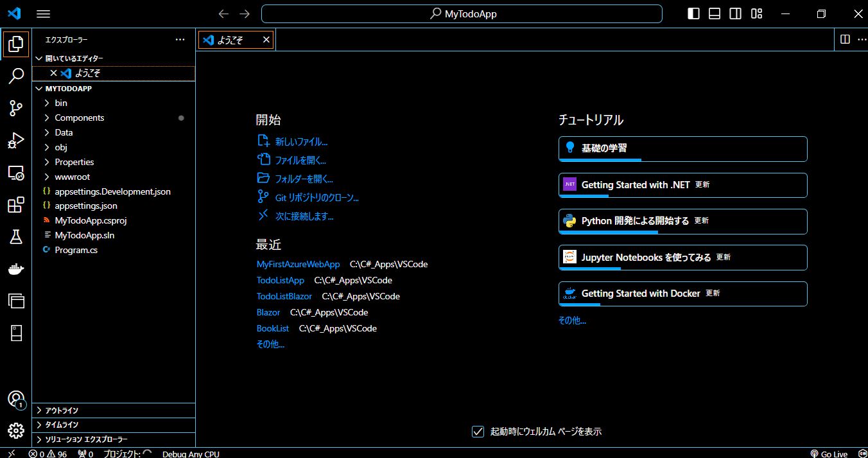The image size is (868, 458).
Task: Open the Explorer panel's more actions menu
Action: pyautogui.click(x=180, y=39)
